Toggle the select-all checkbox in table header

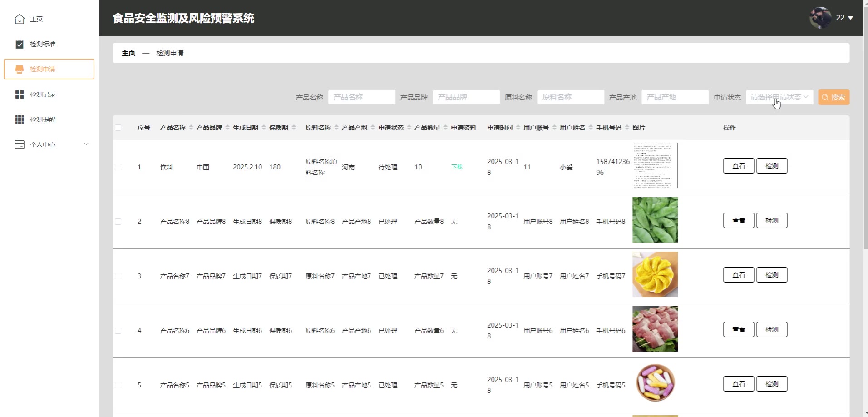pyautogui.click(x=118, y=128)
